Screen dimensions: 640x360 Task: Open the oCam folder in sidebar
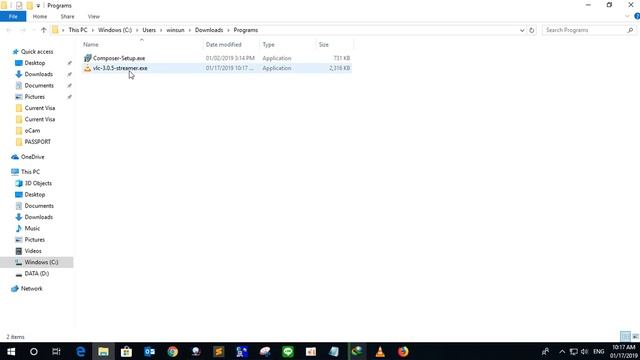coord(32,131)
